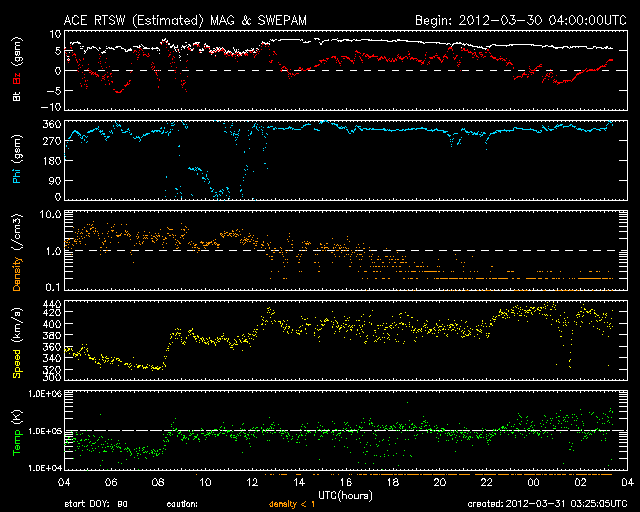
Task: Click the Temp (K) axis label
Action: 17,433
